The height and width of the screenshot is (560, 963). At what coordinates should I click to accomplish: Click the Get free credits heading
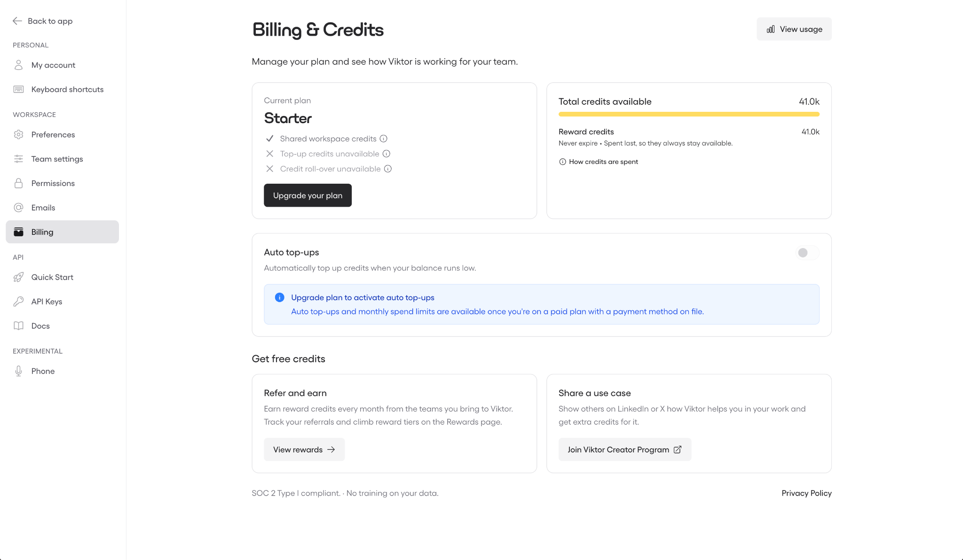[x=288, y=359]
